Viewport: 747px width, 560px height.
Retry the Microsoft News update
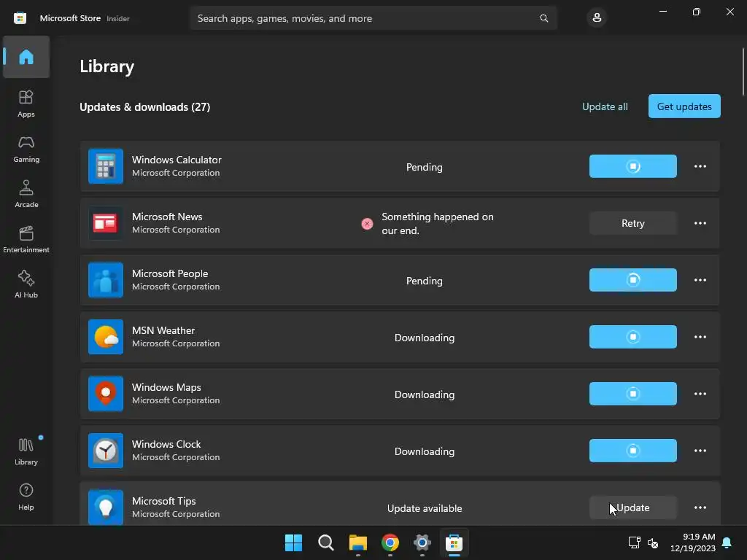pos(632,223)
